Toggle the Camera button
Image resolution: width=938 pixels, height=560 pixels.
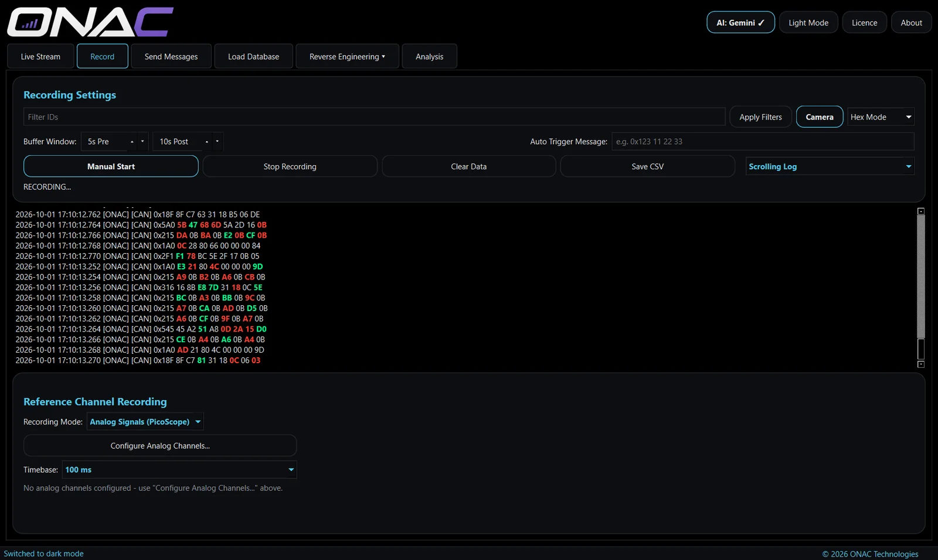click(x=820, y=117)
